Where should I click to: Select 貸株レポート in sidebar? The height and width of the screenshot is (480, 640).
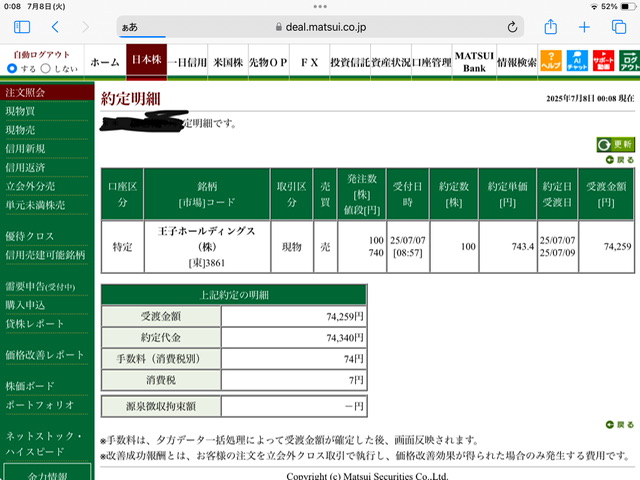coord(35,324)
